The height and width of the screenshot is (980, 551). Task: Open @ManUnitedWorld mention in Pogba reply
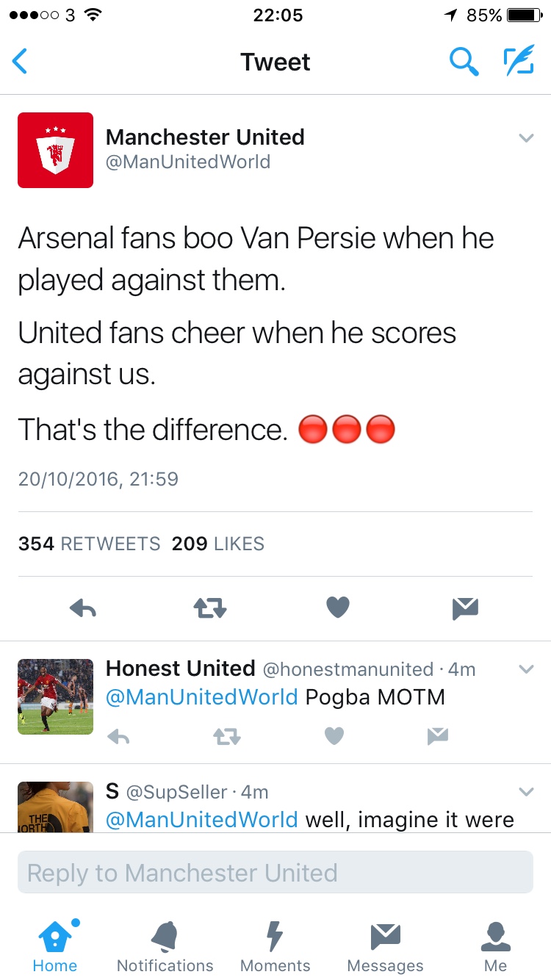(201, 696)
